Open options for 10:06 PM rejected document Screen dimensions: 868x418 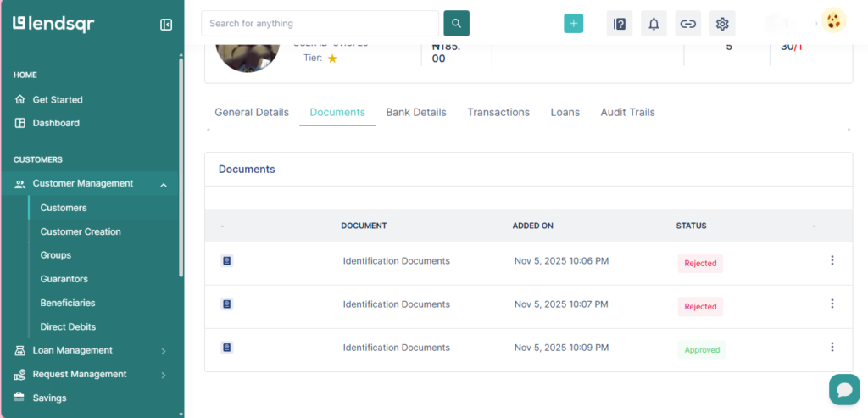(x=832, y=260)
